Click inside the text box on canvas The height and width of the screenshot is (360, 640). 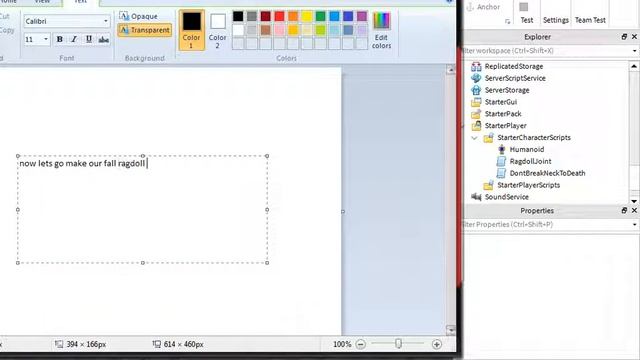point(142,209)
